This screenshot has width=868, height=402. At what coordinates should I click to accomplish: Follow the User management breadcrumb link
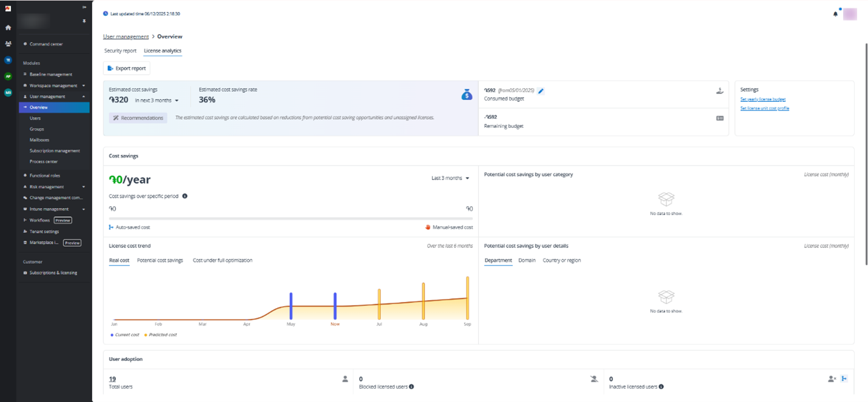[126, 37]
